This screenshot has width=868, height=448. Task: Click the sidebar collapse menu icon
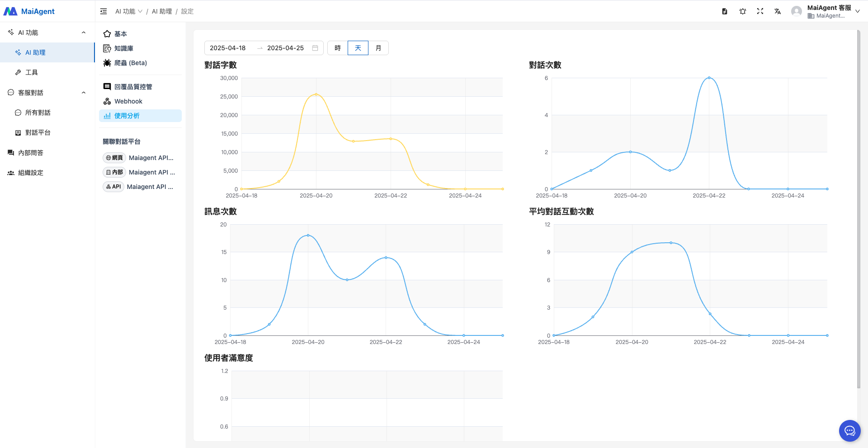[x=104, y=11]
